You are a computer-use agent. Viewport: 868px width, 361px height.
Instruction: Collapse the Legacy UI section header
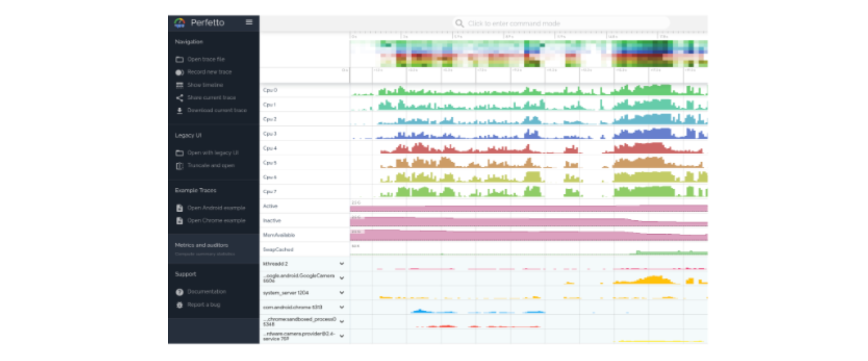click(188, 135)
